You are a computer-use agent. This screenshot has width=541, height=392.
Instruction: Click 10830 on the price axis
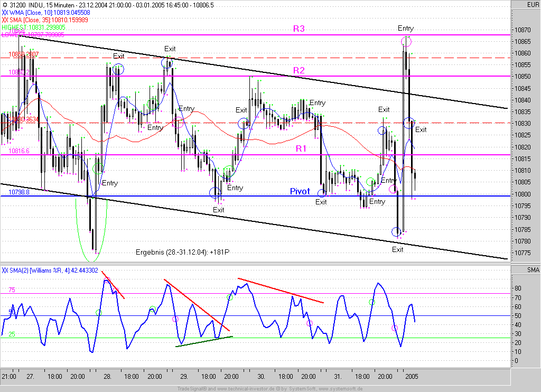(x=523, y=124)
